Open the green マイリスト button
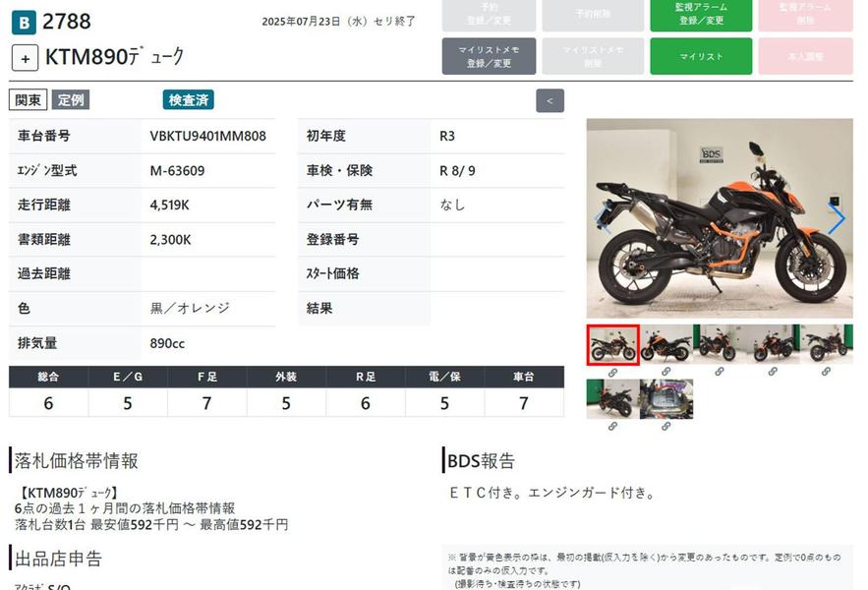This screenshot has width=868, height=590. pos(701,57)
